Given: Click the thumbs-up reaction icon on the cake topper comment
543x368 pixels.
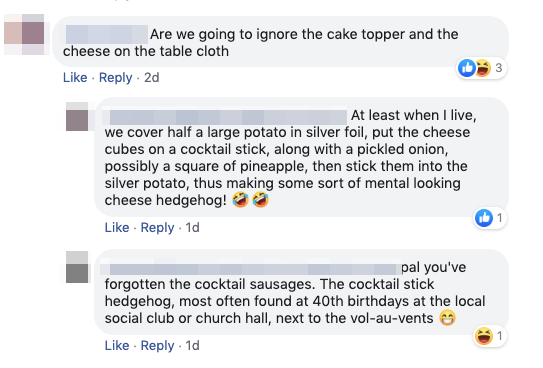Looking at the screenshot, I should click(466, 68).
